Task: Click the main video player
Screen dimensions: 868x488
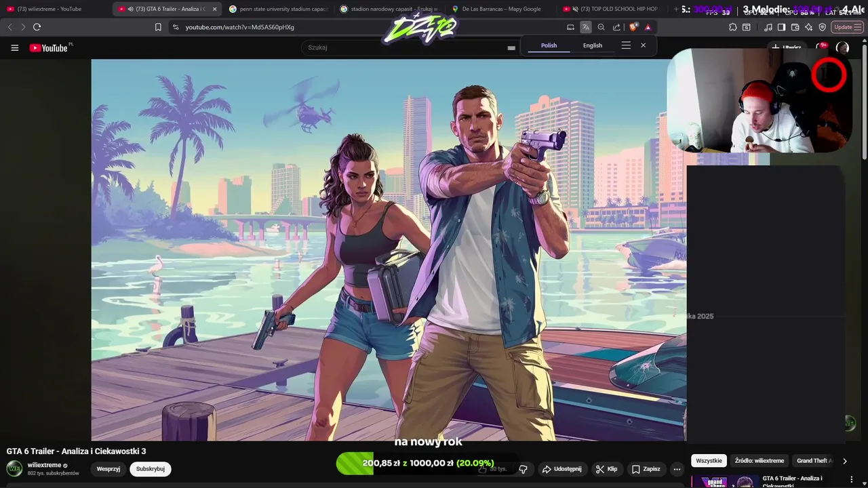Action: click(x=389, y=249)
